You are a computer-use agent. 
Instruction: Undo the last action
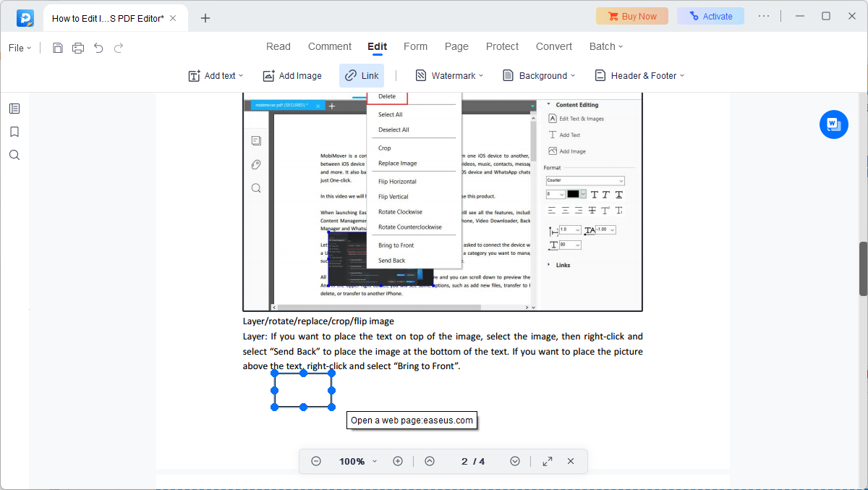click(98, 48)
